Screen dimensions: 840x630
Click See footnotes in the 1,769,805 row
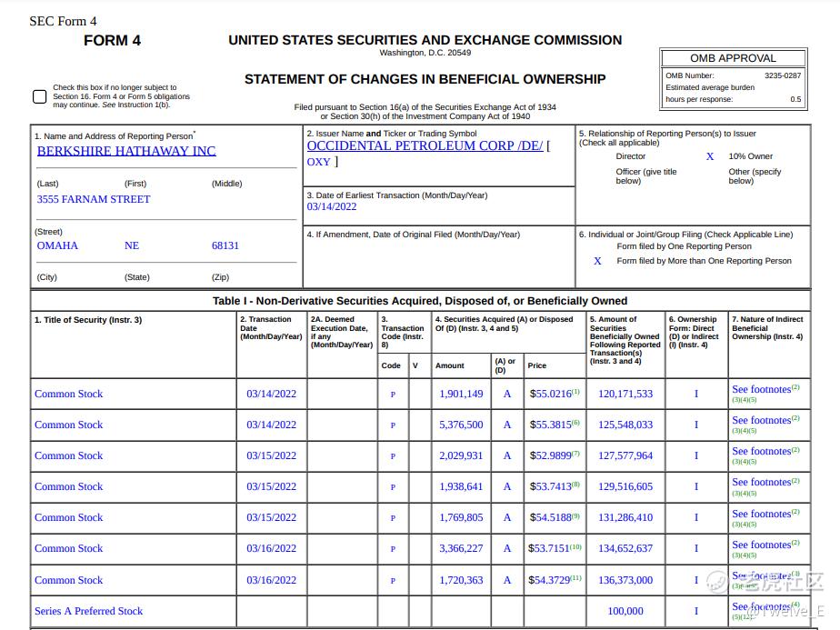click(x=761, y=514)
